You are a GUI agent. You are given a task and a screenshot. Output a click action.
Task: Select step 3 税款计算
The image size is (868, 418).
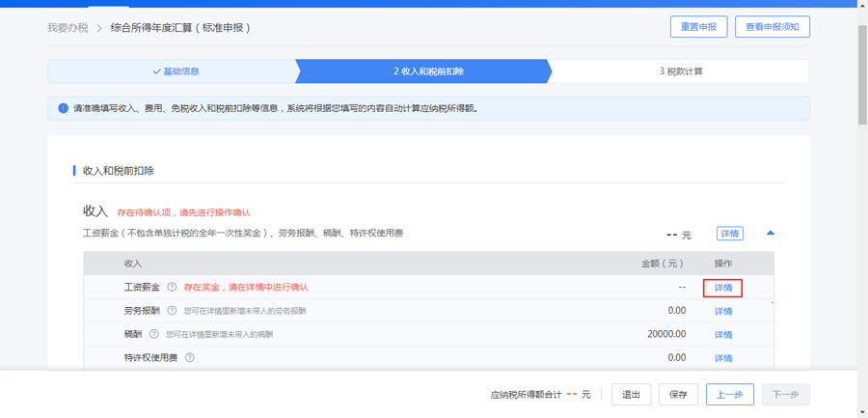(x=681, y=71)
